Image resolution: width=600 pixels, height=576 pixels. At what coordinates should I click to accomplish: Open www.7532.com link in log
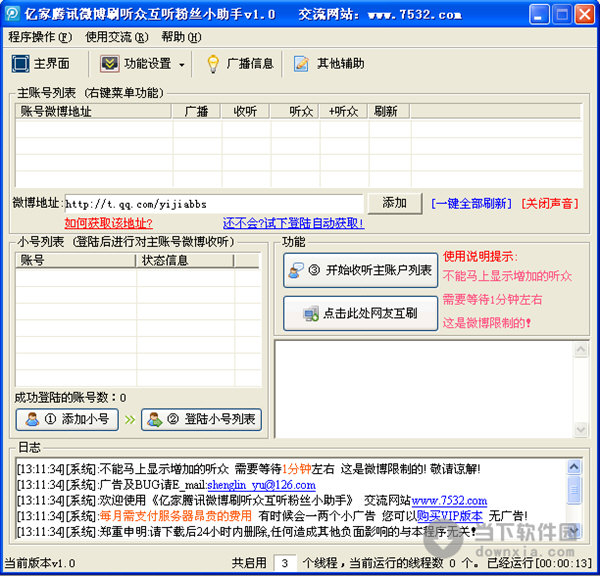(x=449, y=500)
